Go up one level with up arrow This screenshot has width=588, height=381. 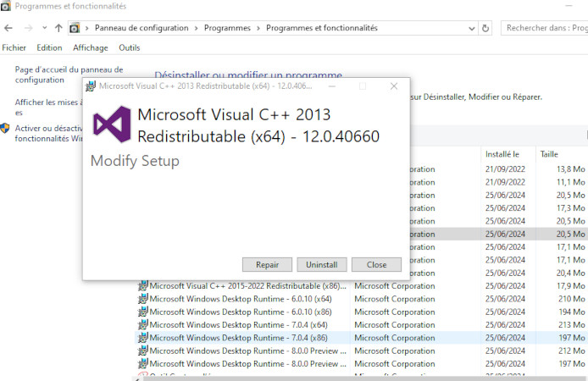click(x=58, y=28)
